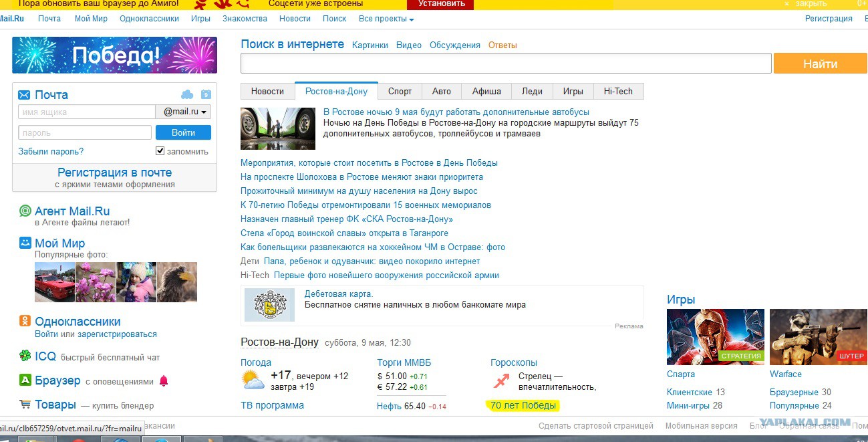This screenshot has height=442, width=868.
Task: Click the Мой Мир blue smiley icon
Action: pyautogui.click(x=25, y=243)
